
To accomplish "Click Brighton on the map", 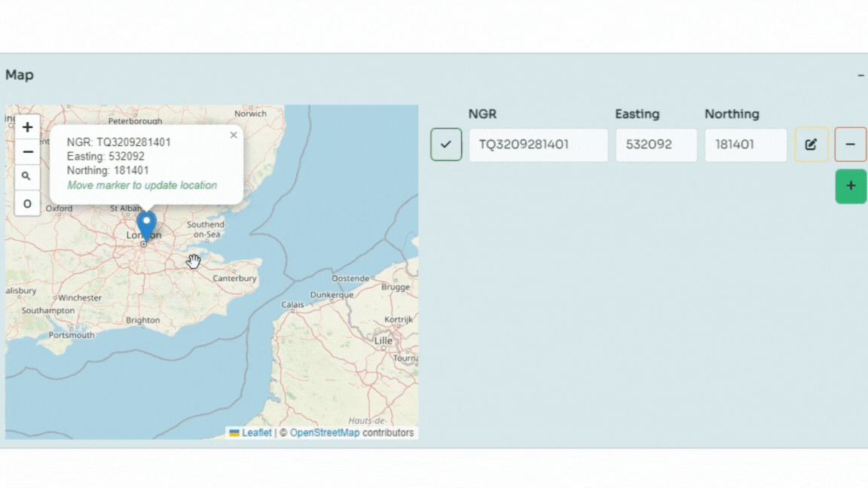I will [142, 320].
